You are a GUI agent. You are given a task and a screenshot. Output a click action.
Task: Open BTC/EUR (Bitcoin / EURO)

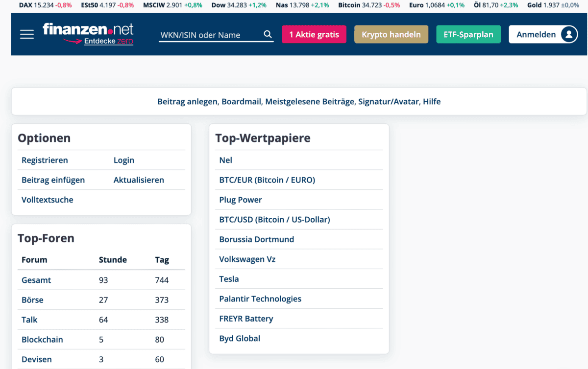267,180
